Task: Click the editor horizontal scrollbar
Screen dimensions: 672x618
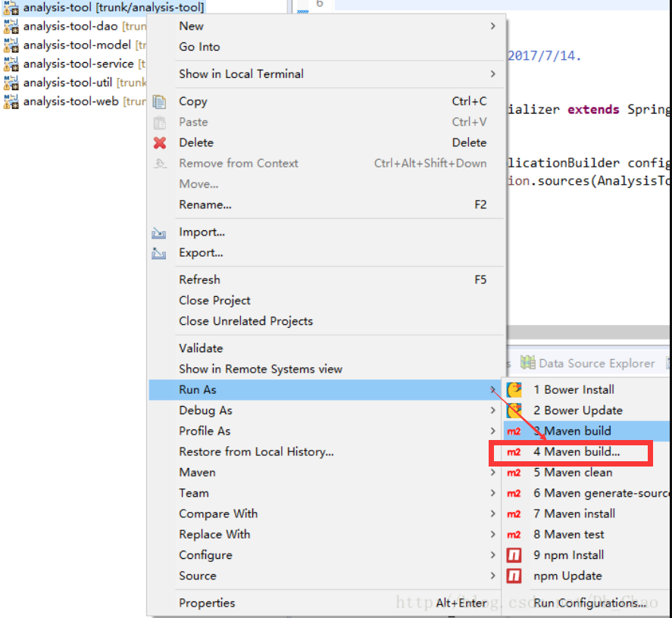Action: coord(588,332)
